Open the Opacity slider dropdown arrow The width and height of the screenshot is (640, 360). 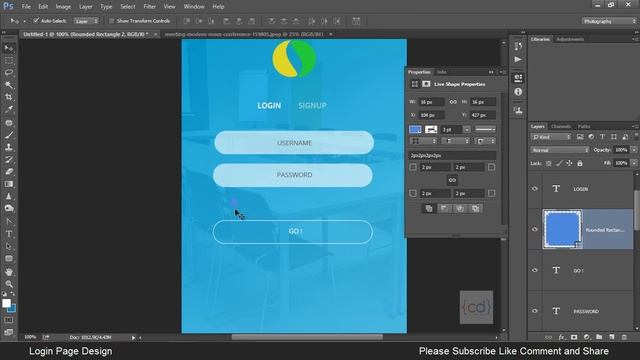pos(634,150)
